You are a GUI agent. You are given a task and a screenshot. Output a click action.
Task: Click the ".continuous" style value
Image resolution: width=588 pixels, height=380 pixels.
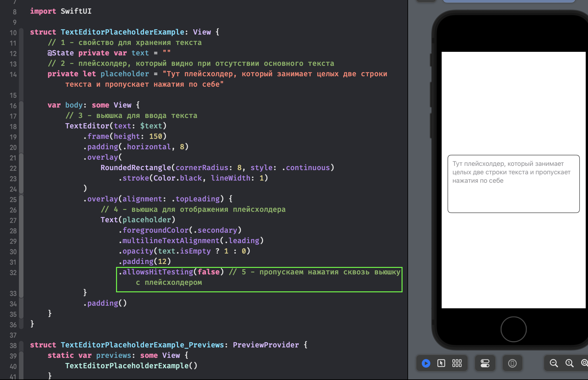tap(306, 168)
